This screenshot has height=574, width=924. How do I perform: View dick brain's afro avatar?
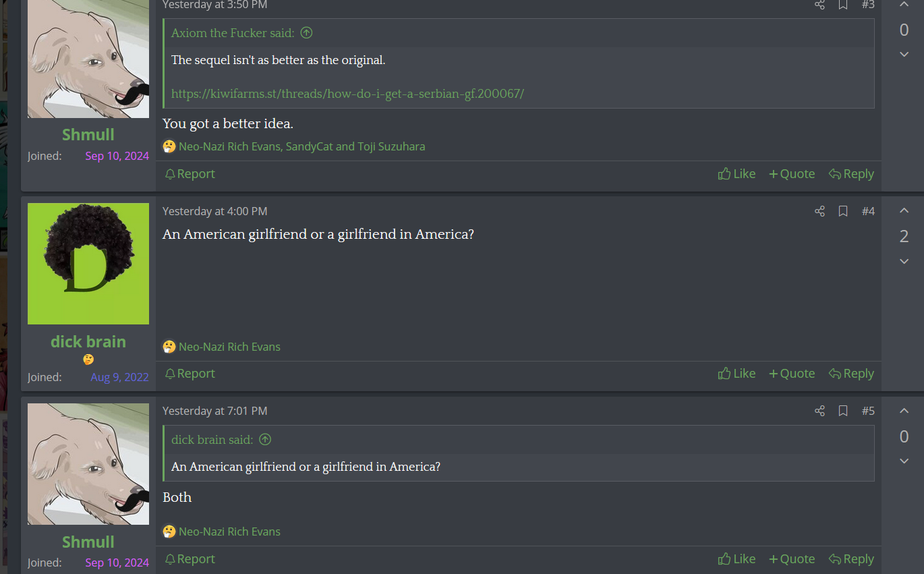[x=88, y=264]
